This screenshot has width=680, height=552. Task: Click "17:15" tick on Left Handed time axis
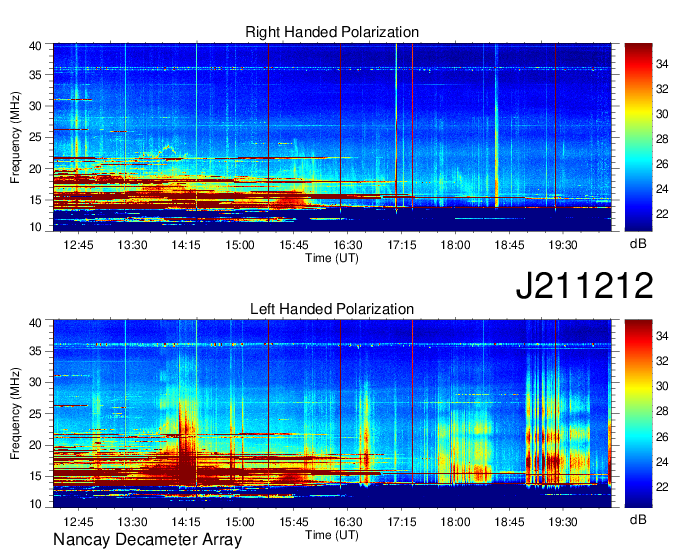point(402,521)
